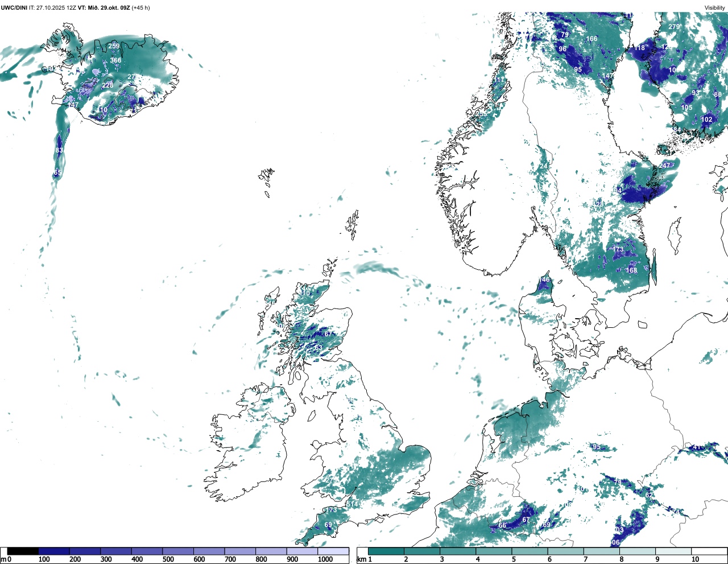The width and height of the screenshot is (728, 564).
Task: Click the '166' value over northern Sweden
Action: (x=592, y=39)
